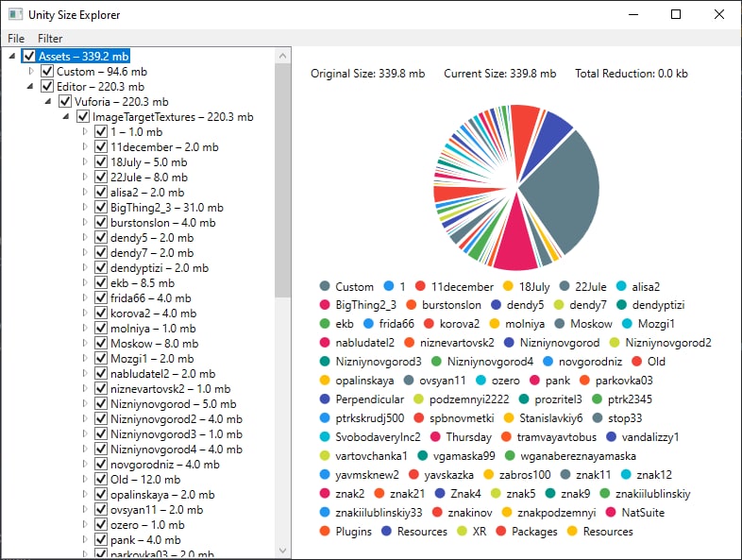The width and height of the screenshot is (742, 560).
Task: Click the wganabereznayamaska legend dot
Action: [510, 455]
